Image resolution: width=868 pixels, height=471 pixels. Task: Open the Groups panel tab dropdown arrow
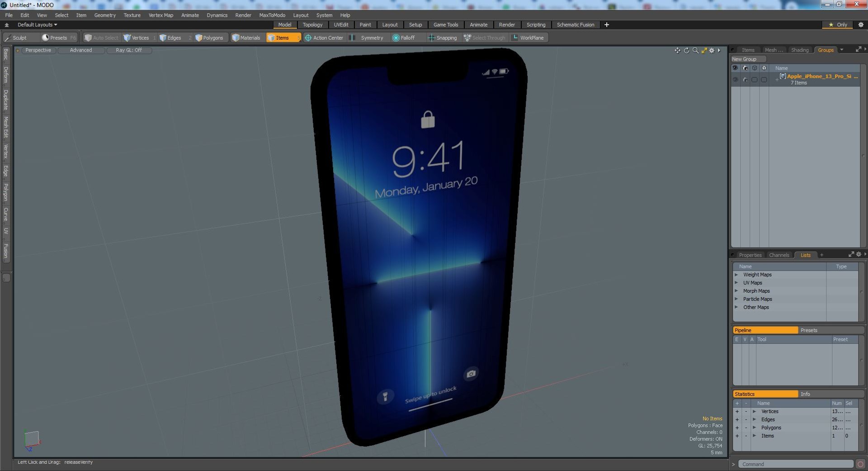click(842, 50)
